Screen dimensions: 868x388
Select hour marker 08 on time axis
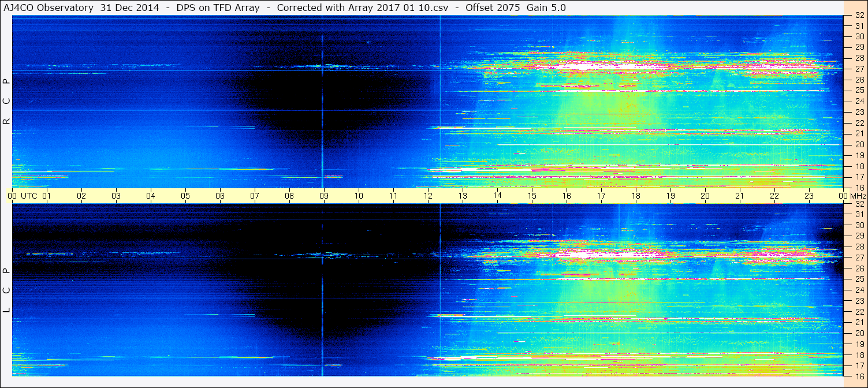289,196
